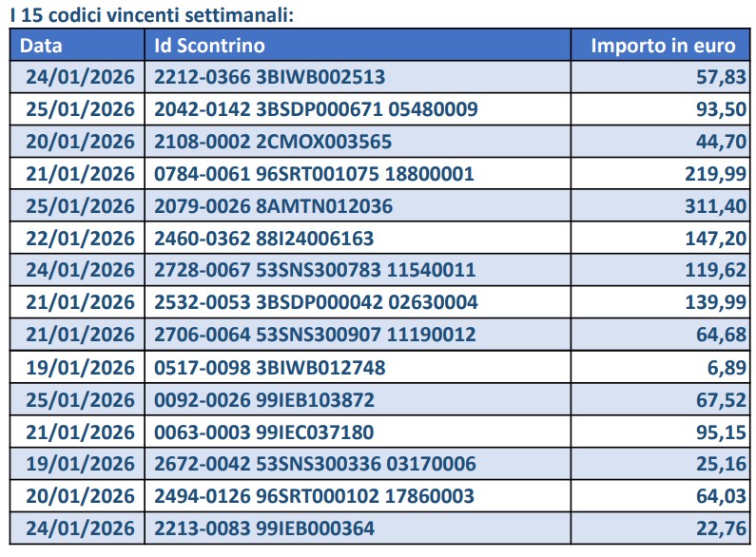Screen dimensions: 756x557
Task: Click the amount 93,50 cell
Action: point(721,109)
